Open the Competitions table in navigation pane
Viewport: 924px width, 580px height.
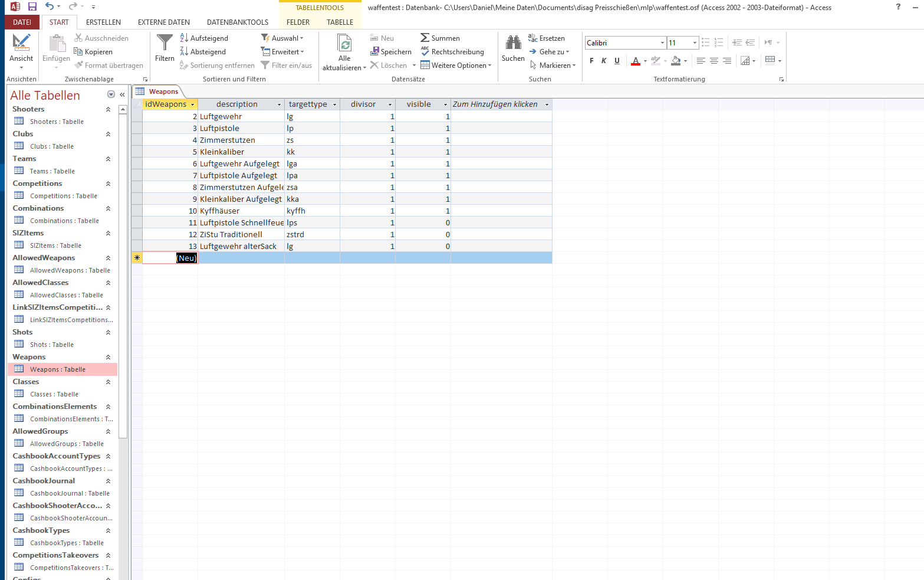[63, 196]
